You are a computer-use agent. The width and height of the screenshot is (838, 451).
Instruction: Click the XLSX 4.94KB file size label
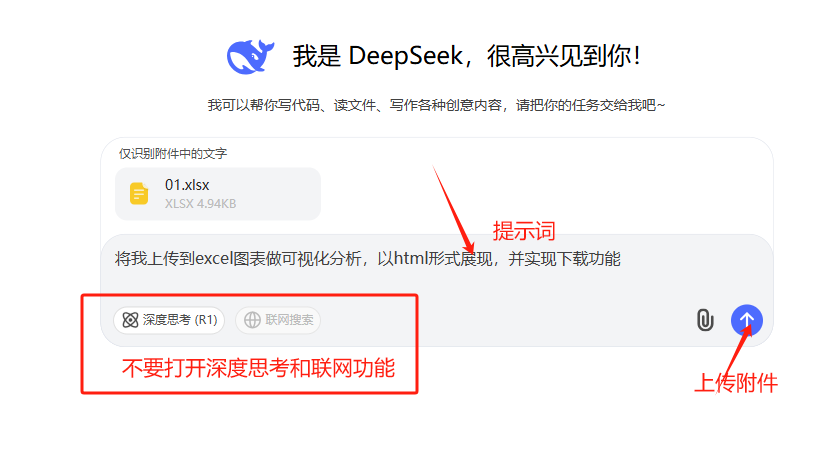[x=200, y=204]
